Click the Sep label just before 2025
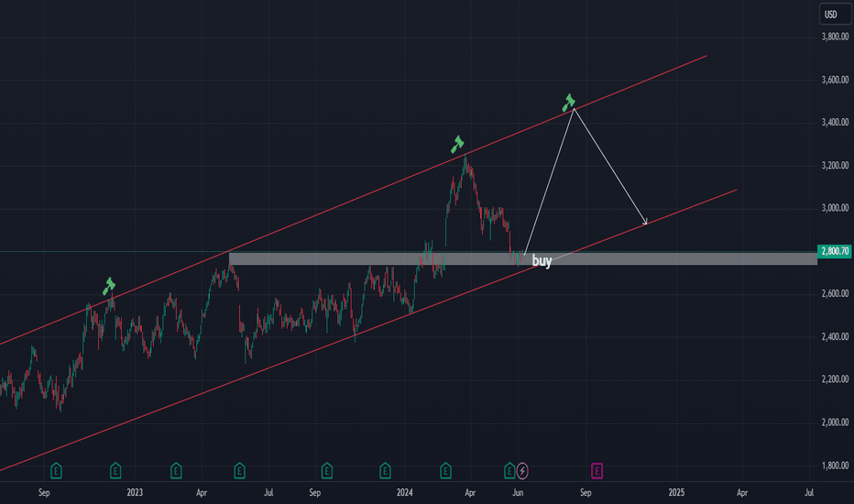 [586, 493]
